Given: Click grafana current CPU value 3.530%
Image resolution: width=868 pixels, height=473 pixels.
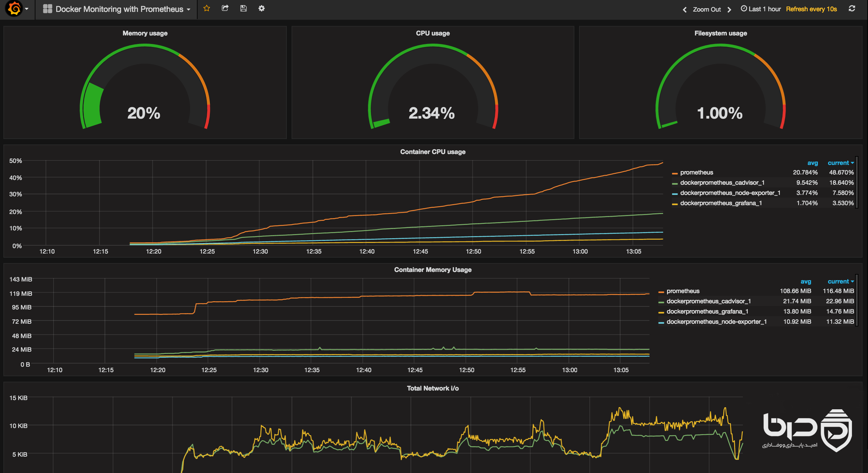Looking at the screenshot, I should [x=843, y=203].
